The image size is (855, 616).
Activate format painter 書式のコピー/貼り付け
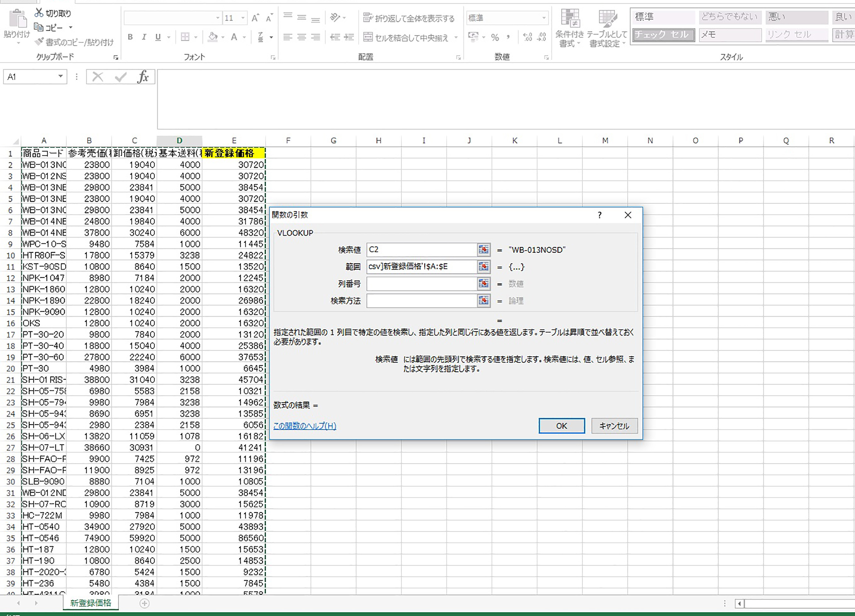click(74, 42)
